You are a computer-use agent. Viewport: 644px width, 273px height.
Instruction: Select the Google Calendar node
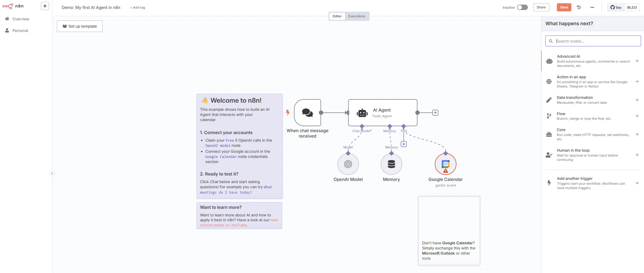(x=445, y=164)
